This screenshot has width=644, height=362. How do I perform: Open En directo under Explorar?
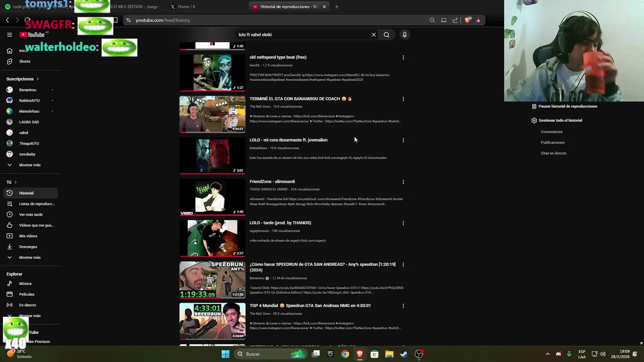pos(30,305)
